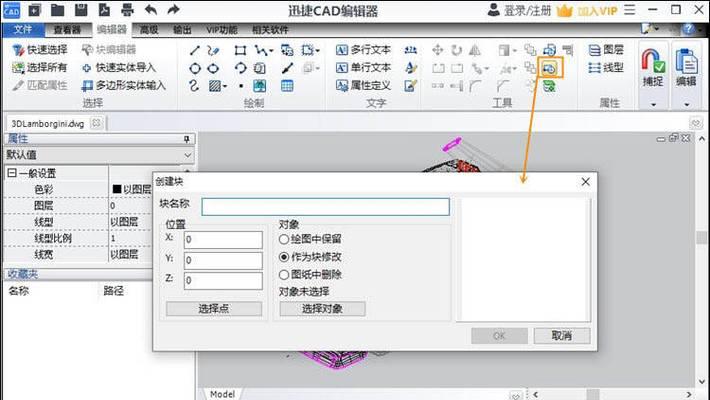The width and height of the screenshot is (710, 400).
Task: Open the Save file icon in title bar
Action: coord(81,10)
